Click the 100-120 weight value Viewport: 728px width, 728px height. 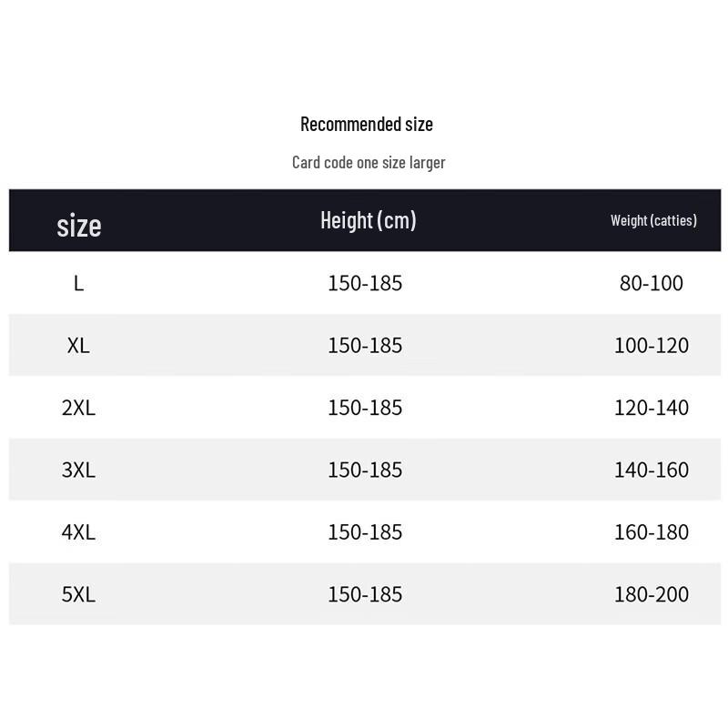pyautogui.click(x=652, y=345)
